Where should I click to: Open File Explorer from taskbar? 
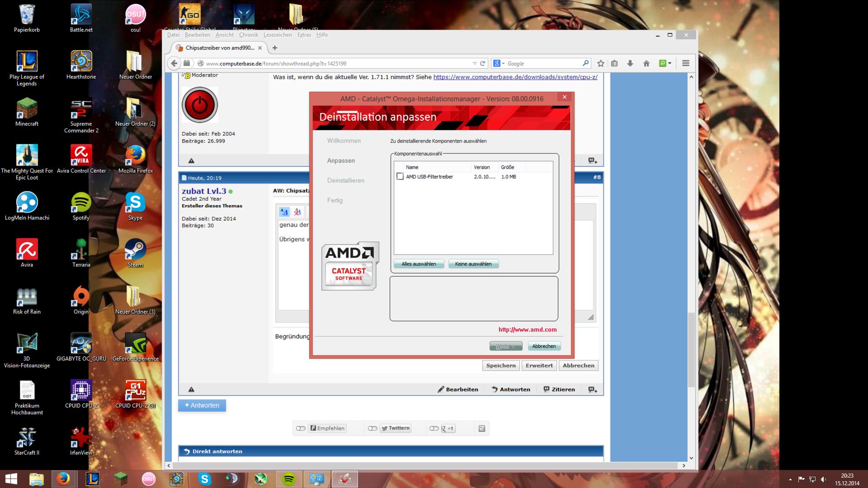[36, 479]
